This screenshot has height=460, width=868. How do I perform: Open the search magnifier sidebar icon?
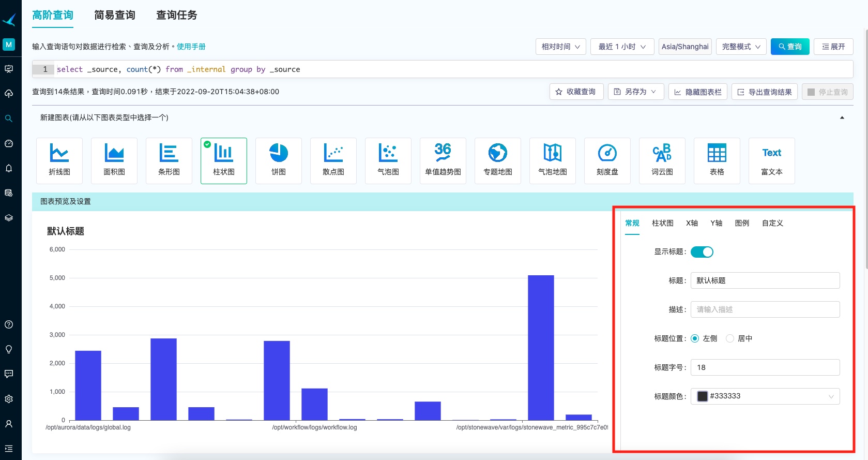pos(9,118)
